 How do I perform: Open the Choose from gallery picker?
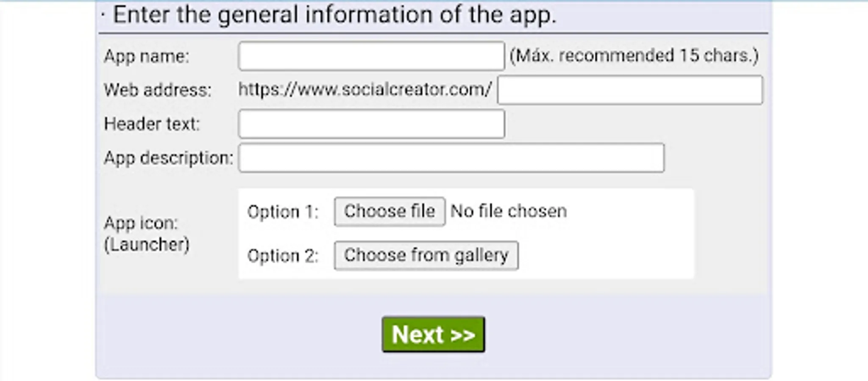426,255
